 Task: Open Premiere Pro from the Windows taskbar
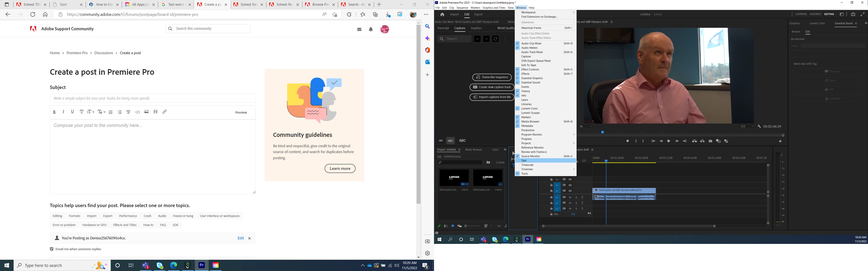coord(201,265)
